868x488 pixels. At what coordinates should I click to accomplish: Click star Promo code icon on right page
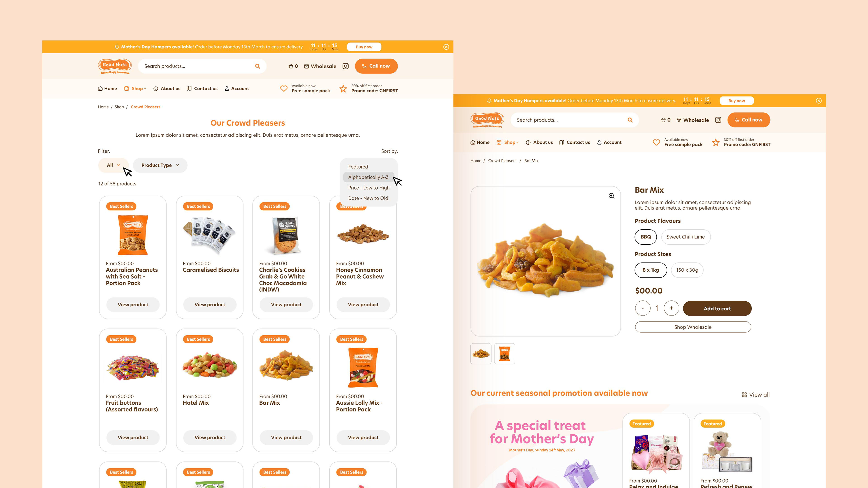[x=716, y=143]
